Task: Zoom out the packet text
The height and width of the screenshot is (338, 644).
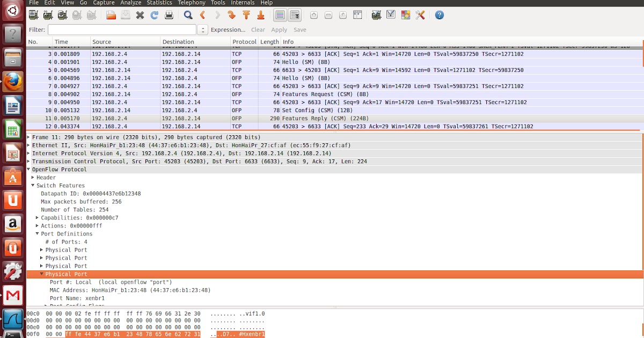Action: click(328, 15)
